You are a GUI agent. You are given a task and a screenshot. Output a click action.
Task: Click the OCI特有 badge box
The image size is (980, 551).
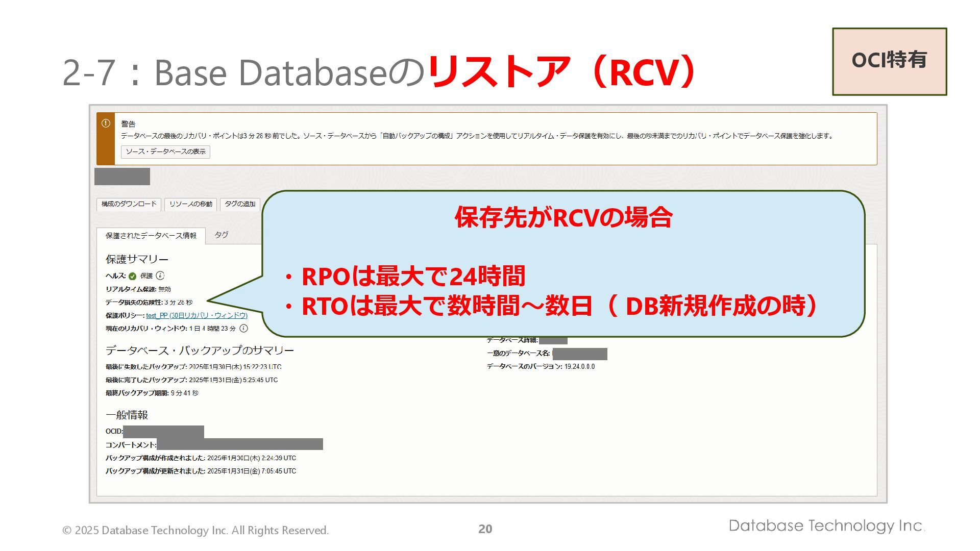[889, 61]
